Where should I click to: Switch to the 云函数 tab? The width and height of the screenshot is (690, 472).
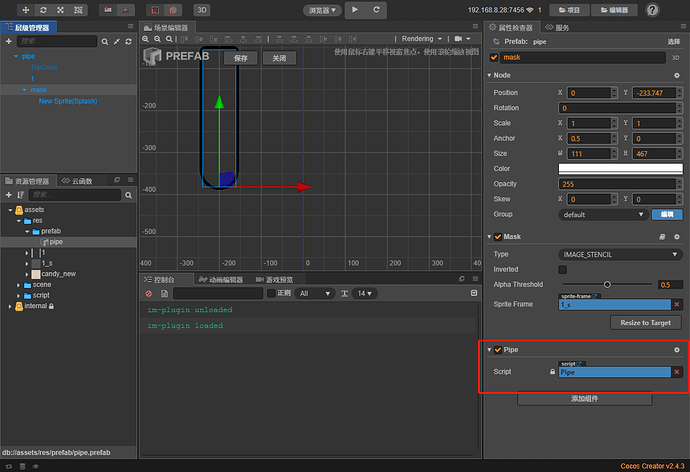(77, 181)
